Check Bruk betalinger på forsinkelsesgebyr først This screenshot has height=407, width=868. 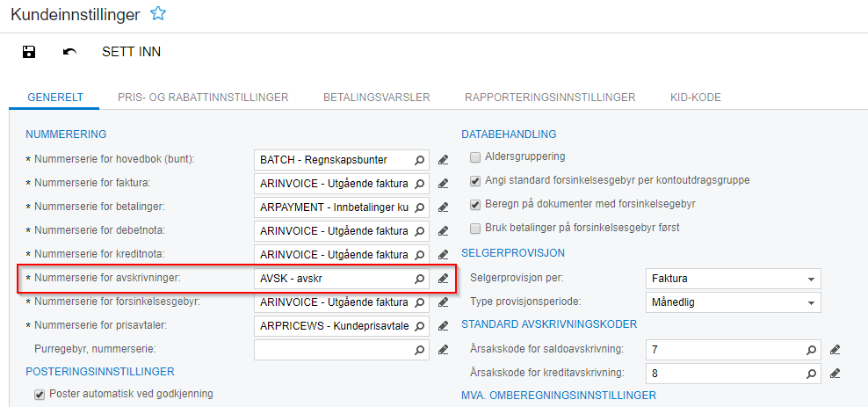475,229
